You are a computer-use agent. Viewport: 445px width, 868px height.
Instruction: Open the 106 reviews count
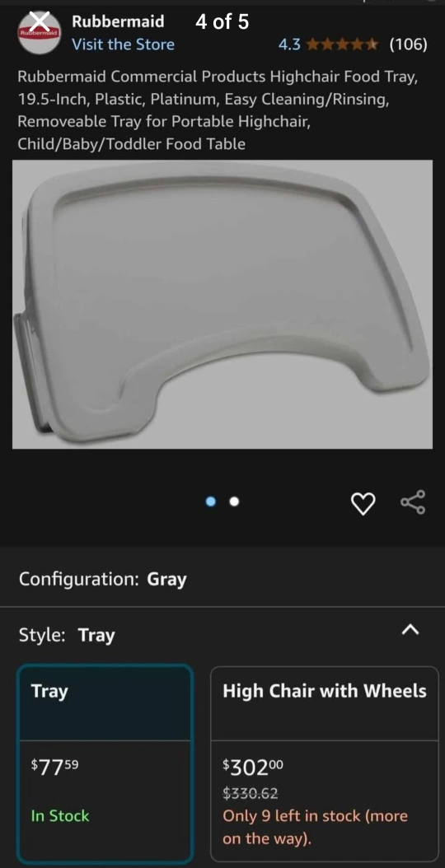[409, 44]
